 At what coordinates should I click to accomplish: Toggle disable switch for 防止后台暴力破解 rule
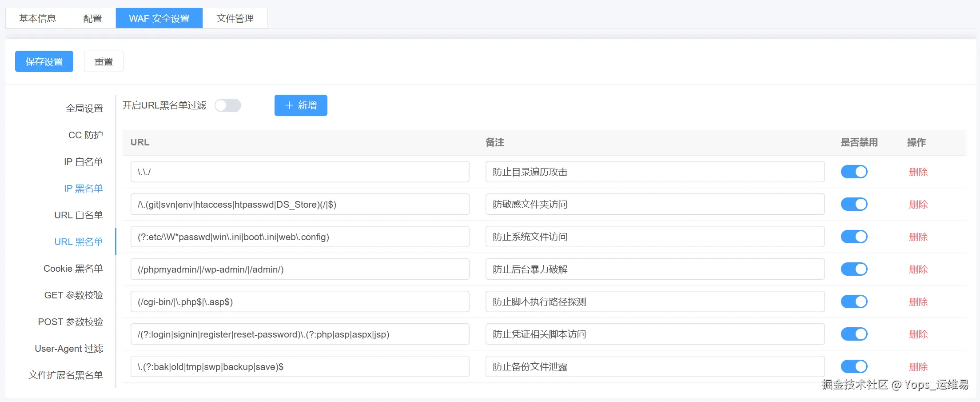[x=854, y=269]
